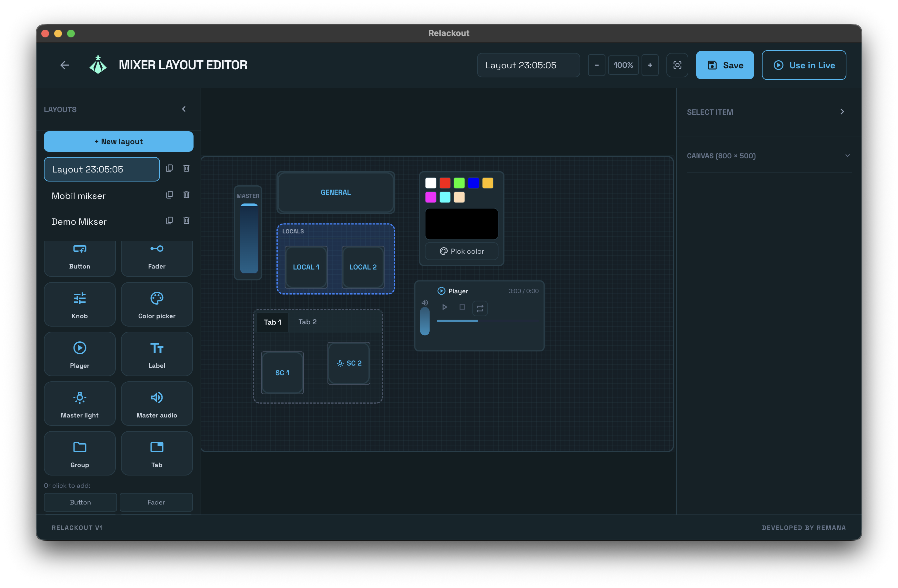Image resolution: width=898 pixels, height=588 pixels.
Task: Collapse the Layouts panel chevron
Action: (184, 109)
